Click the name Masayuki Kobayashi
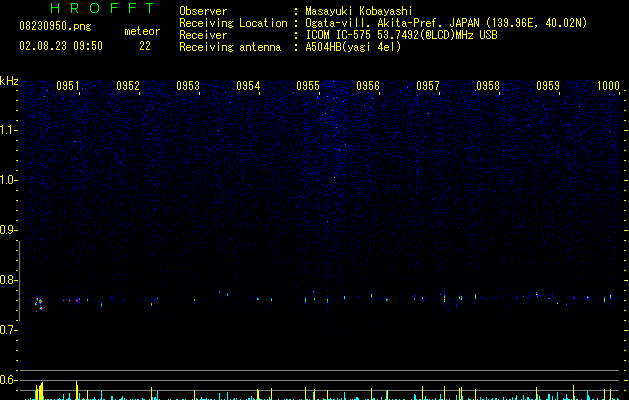629x400 pixels. point(359,11)
